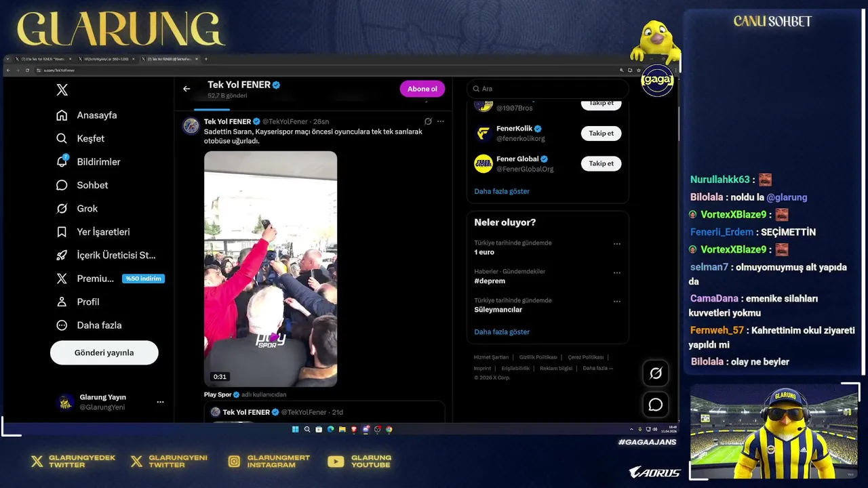Viewport: 868px width, 488px height.
Task: Click volume icon in system tray
Action: (x=655, y=429)
